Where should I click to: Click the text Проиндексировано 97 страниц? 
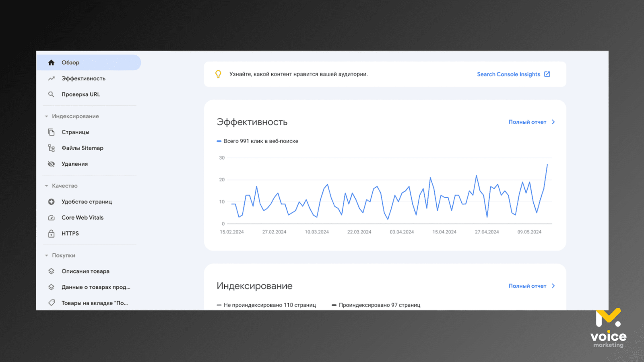tap(380, 305)
